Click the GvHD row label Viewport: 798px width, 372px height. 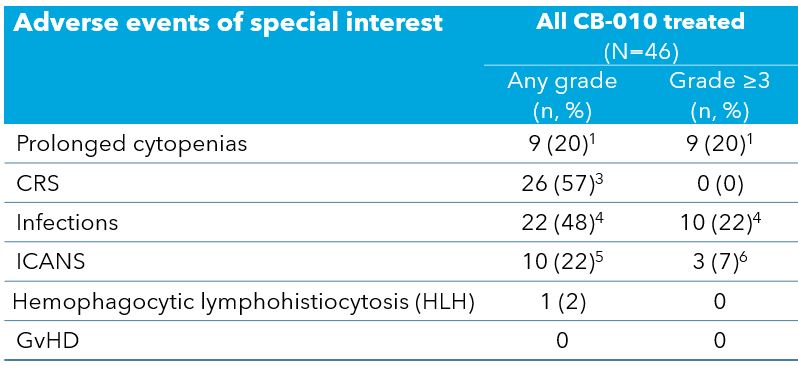point(47,340)
